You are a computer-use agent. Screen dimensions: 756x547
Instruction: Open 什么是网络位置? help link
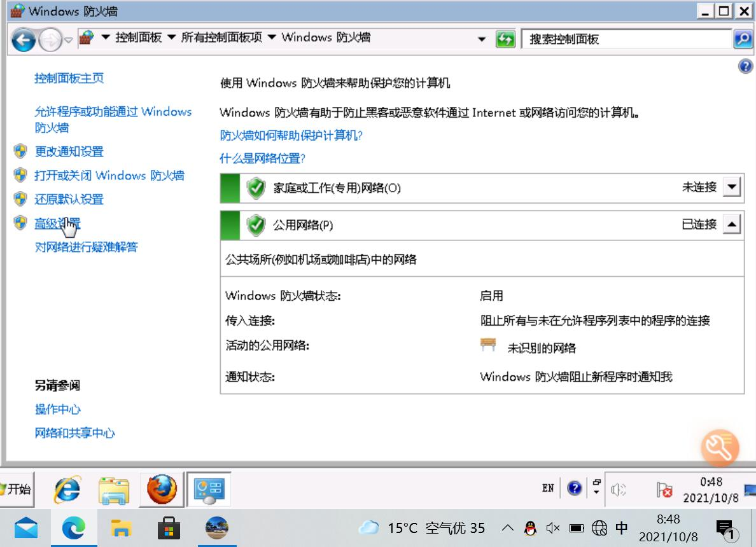coord(262,158)
